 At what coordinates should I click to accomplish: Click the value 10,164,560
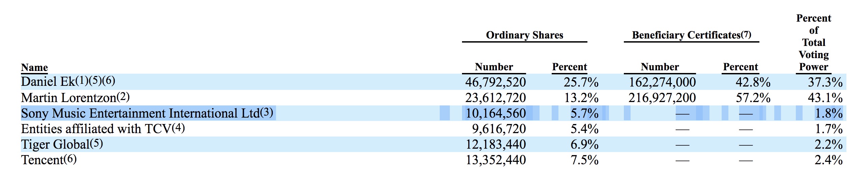pyautogui.click(x=496, y=113)
